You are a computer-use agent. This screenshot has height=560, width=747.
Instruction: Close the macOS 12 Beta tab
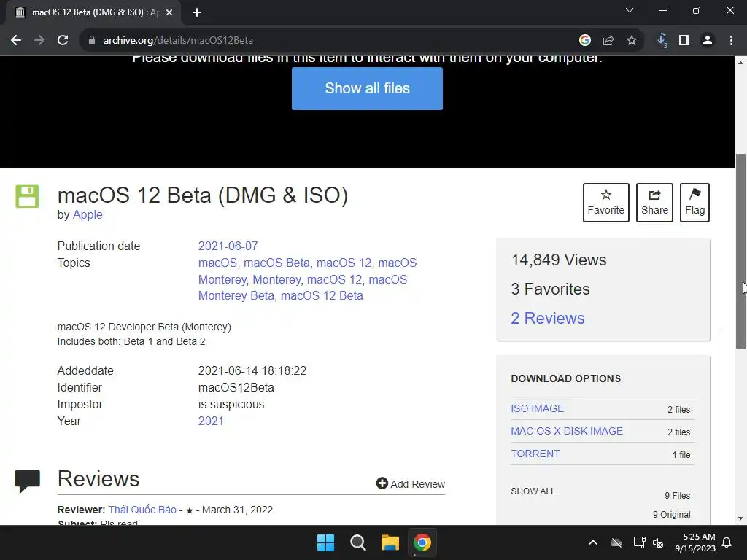[x=169, y=13]
